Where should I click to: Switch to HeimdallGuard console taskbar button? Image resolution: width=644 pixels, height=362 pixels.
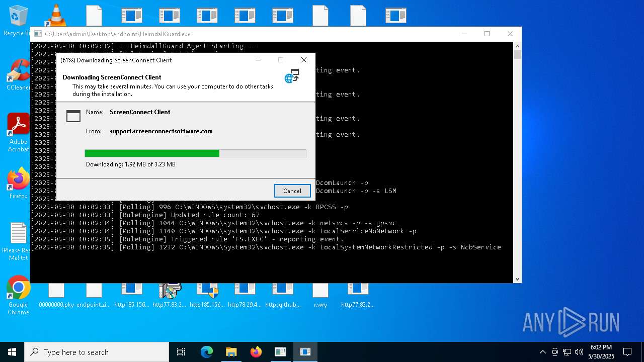[x=280, y=352]
